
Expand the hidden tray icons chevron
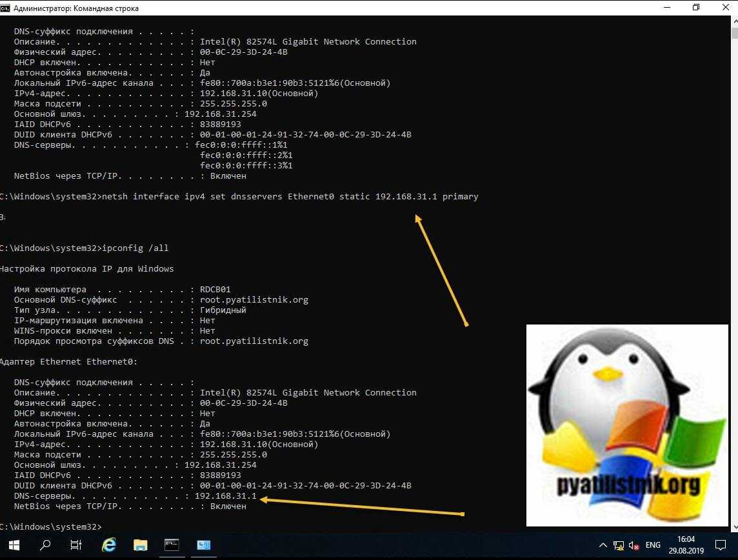coord(603,545)
